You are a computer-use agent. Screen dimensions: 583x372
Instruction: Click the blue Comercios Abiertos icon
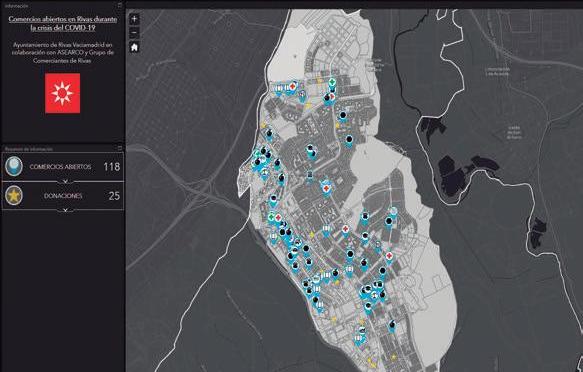(x=14, y=166)
